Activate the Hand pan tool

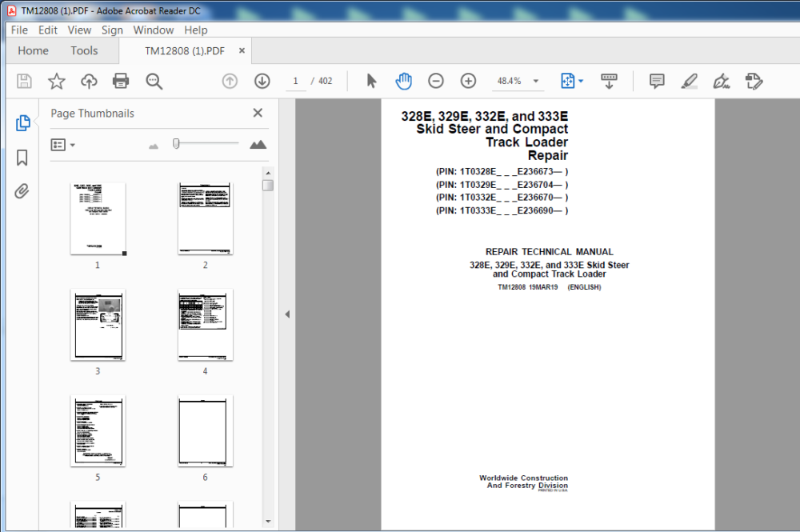(x=403, y=81)
